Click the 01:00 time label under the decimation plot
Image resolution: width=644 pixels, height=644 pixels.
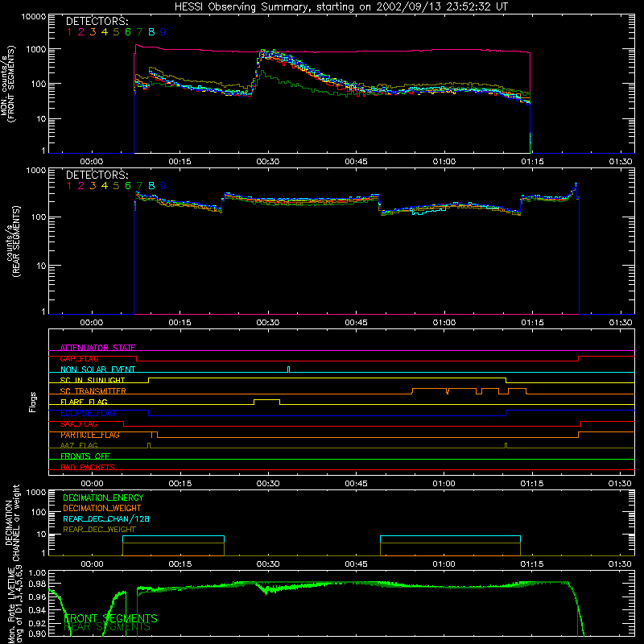(444, 564)
